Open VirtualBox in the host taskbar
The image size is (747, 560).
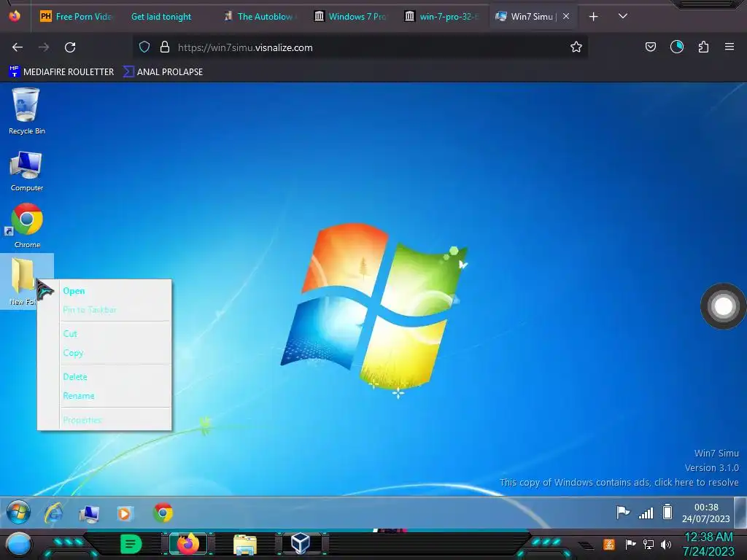(301, 543)
